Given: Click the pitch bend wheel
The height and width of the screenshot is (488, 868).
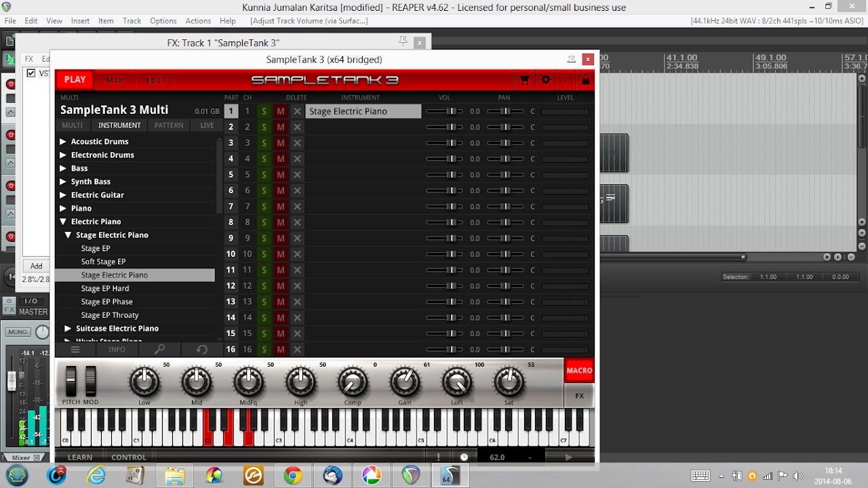Looking at the screenshot, I should [71, 382].
